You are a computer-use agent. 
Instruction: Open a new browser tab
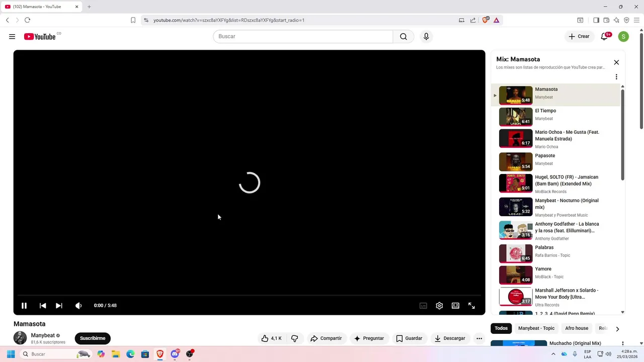click(x=89, y=7)
